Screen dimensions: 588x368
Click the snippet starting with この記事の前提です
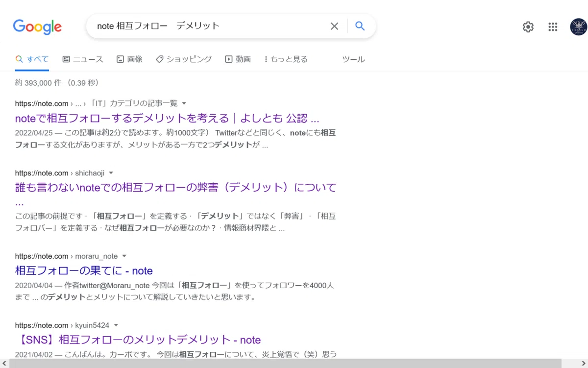(x=175, y=222)
